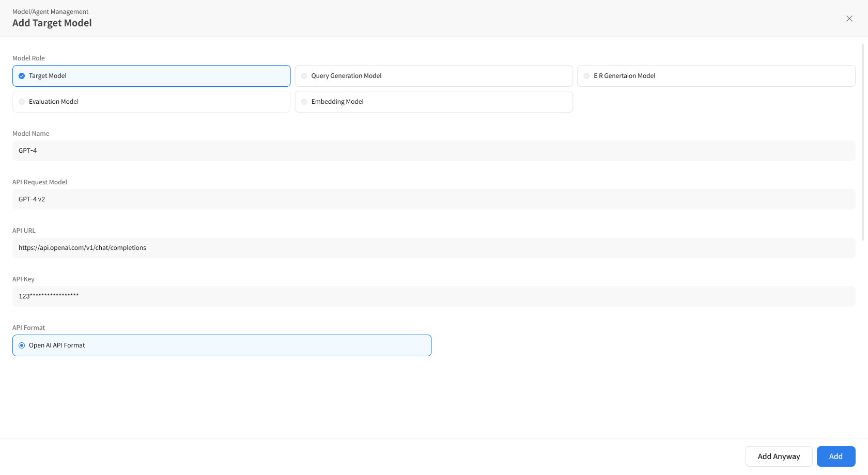Click the Model/Agent Management breadcrumb text
868x475 pixels.
click(51, 11)
